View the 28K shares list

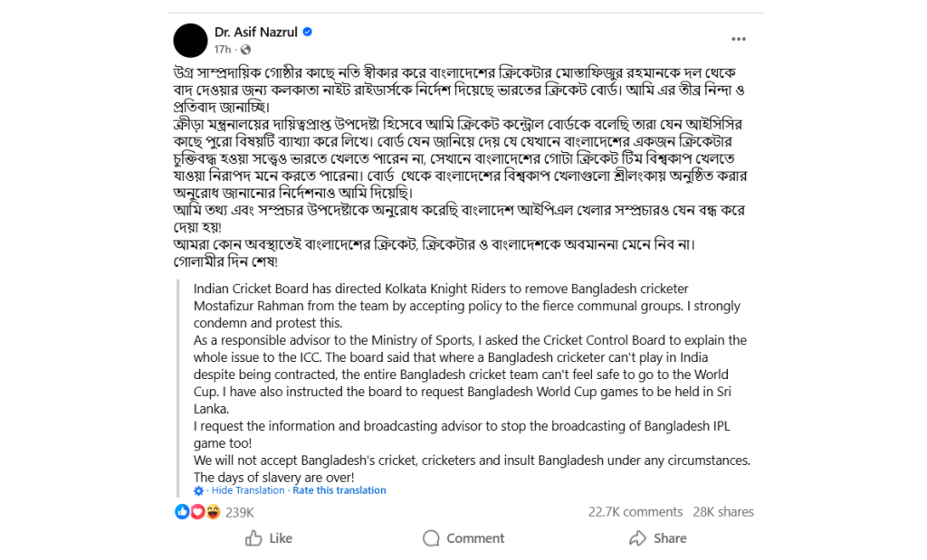pyautogui.click(x=722, y=512)
